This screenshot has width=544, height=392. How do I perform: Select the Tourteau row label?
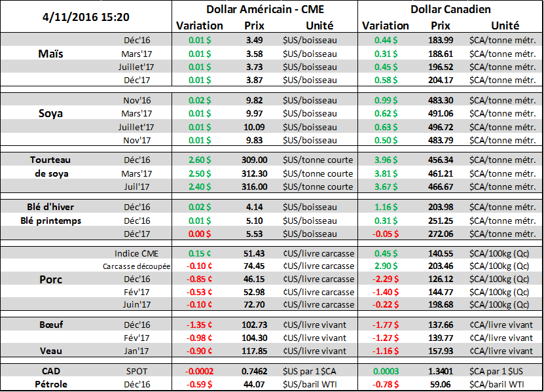(x=50, y=160)
